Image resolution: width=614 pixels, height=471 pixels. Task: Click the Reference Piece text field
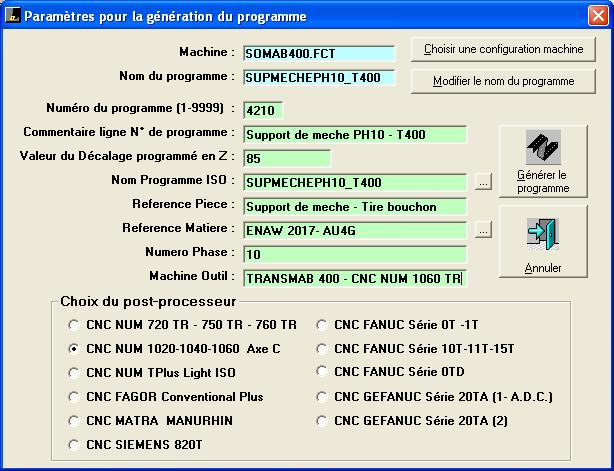point(354,206)
